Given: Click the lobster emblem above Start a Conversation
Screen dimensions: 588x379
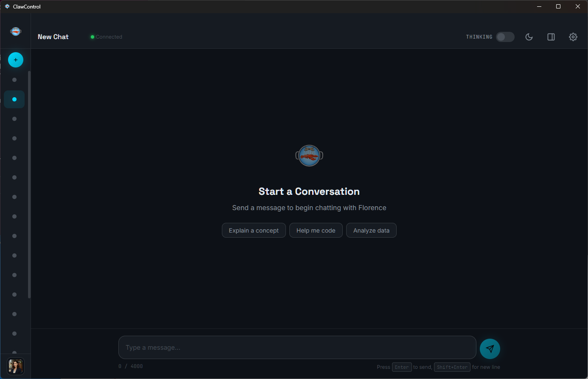Looking at the screenshot, I should pyautogui.click(x=309, y=155).
